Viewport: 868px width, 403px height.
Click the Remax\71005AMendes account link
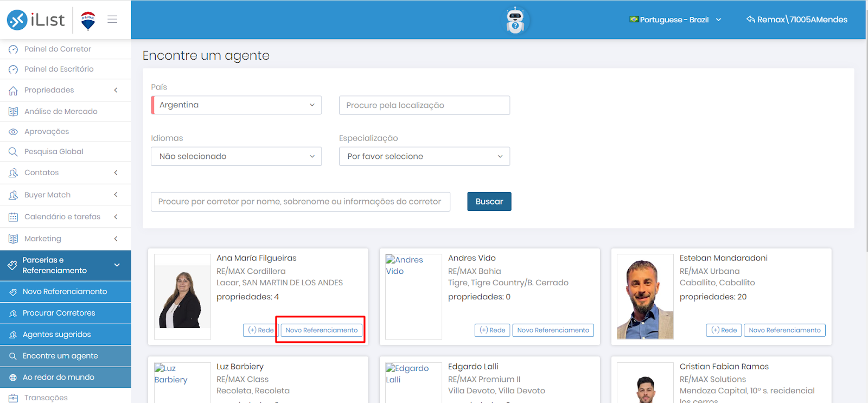click(x=797, y=20)
